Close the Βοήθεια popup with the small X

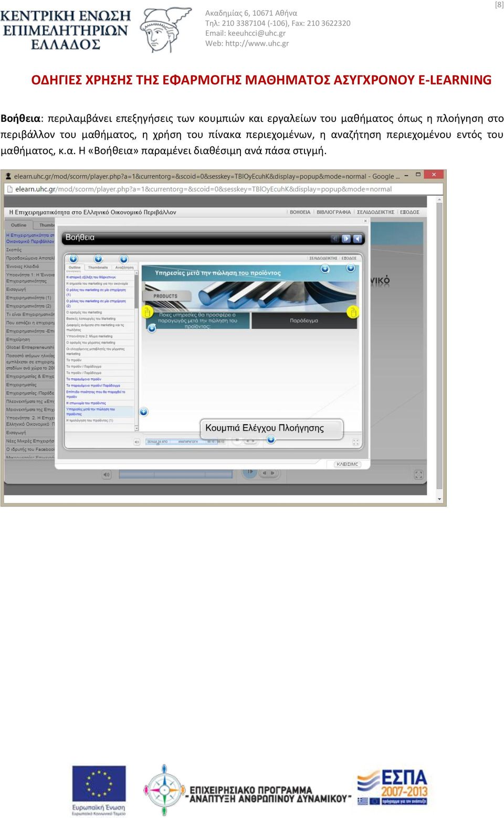(x=366, y=221)
